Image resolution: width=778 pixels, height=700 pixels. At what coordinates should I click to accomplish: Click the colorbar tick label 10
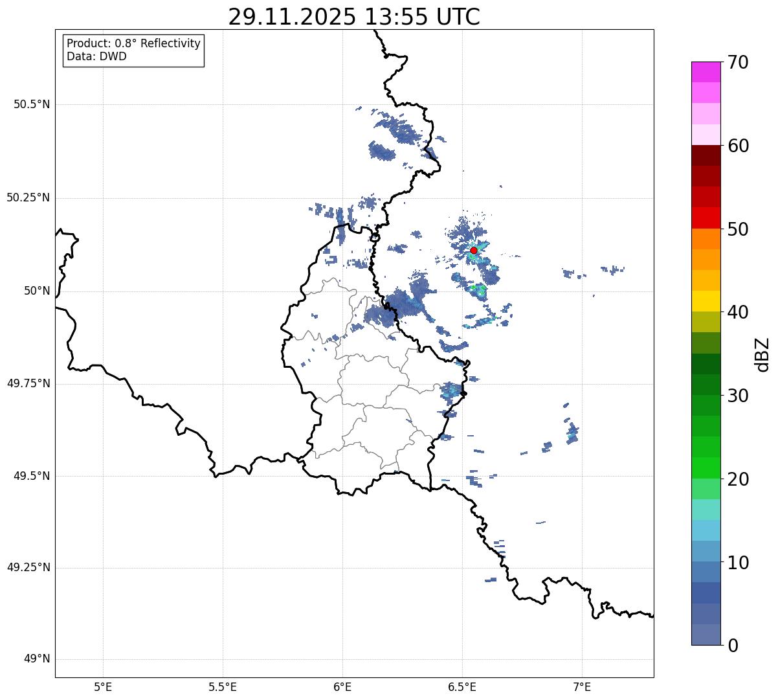point(739,563)
